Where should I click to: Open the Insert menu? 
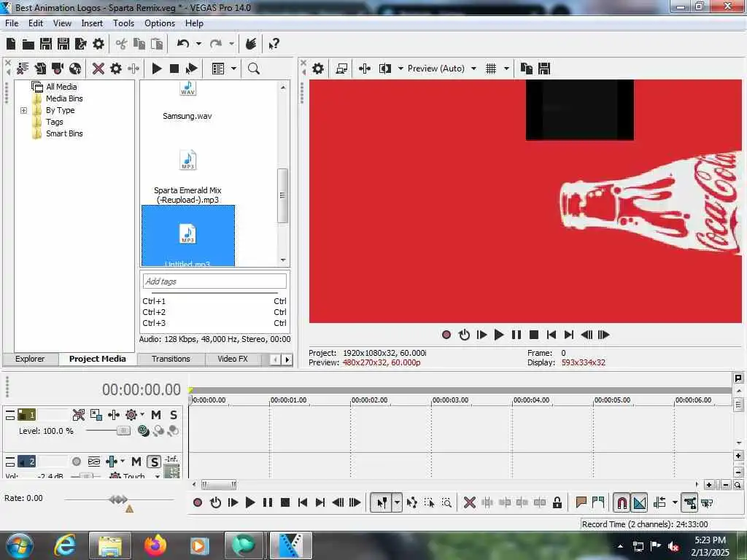click(92, 23)
